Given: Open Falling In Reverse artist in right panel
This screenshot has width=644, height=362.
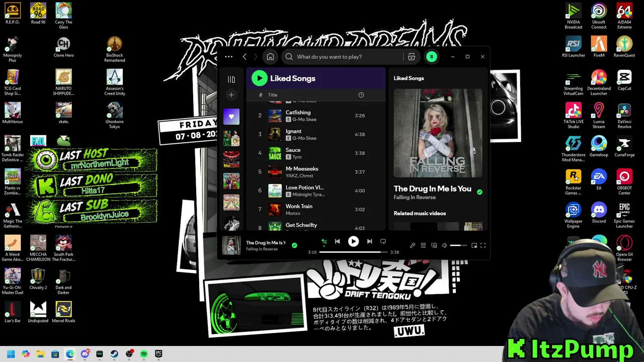Looking at the screenshot, I should 415,198.
